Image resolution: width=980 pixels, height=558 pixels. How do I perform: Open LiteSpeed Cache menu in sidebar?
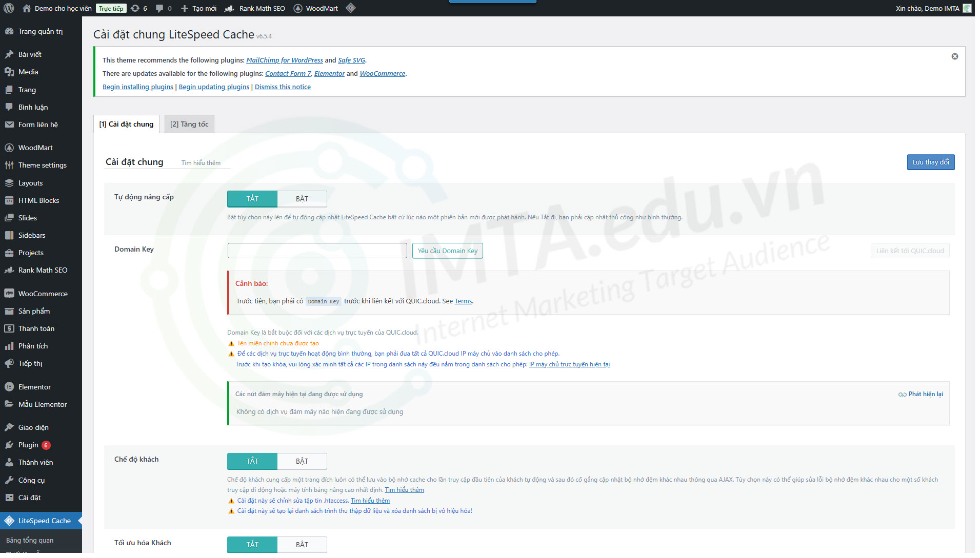41,521
